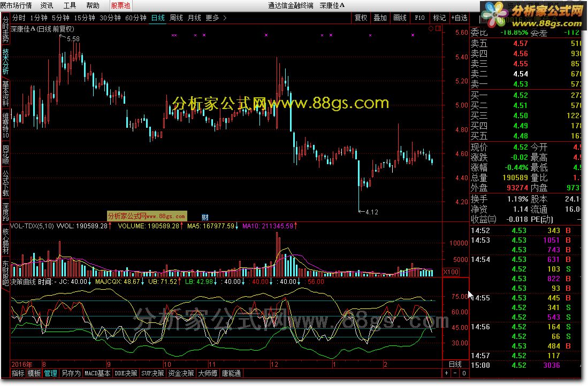Select the 日线 daily period tab
The image size is (588, 386).
pos(158,18)
